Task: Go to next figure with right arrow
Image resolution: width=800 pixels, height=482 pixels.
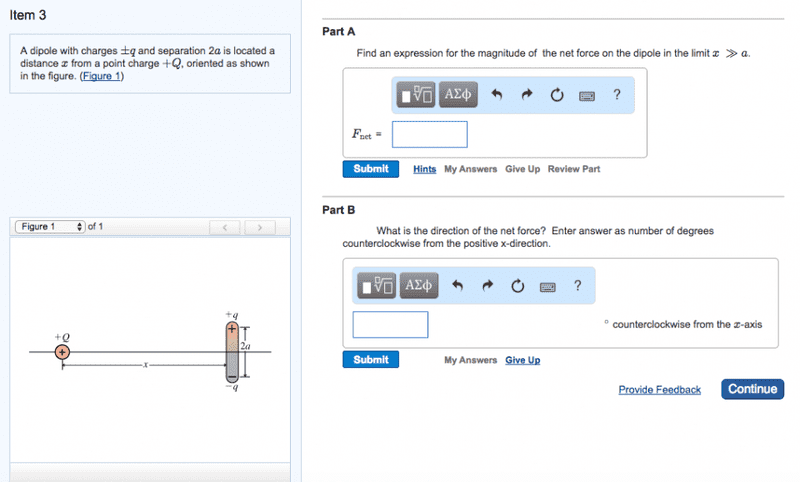Action: click(259, 228)
